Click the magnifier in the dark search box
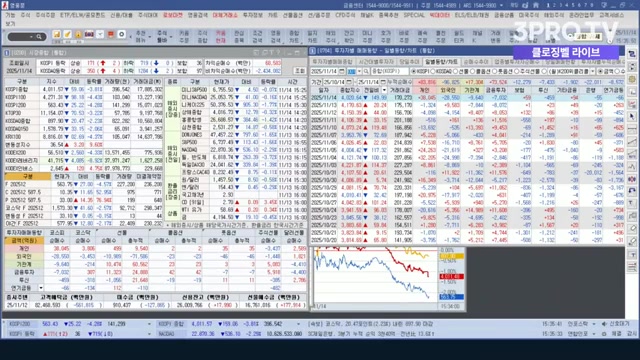The image size is (640, 360). click(39, 37)
